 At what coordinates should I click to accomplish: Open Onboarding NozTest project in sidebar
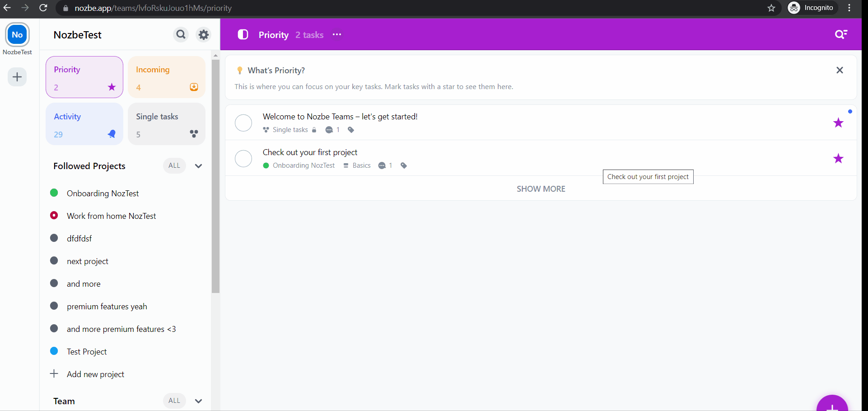tap(103, 193)
